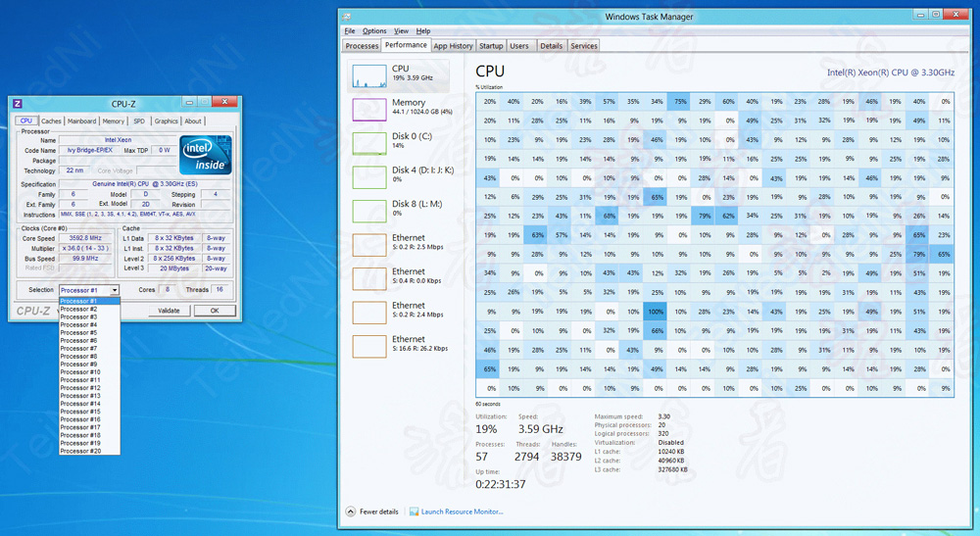Choose Processor #5 from the Selection list
Image resolution: width=980 pixels, height=536 pixels.
click(89, 333)
